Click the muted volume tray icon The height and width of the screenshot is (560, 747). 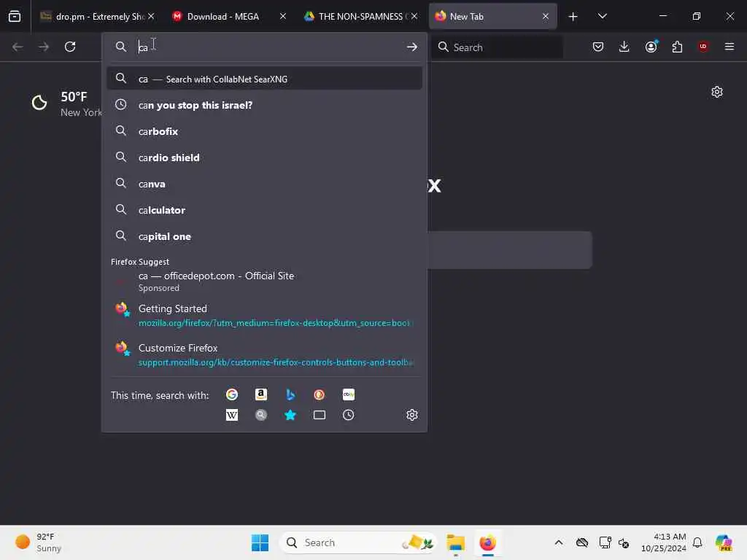coord(624,542)
